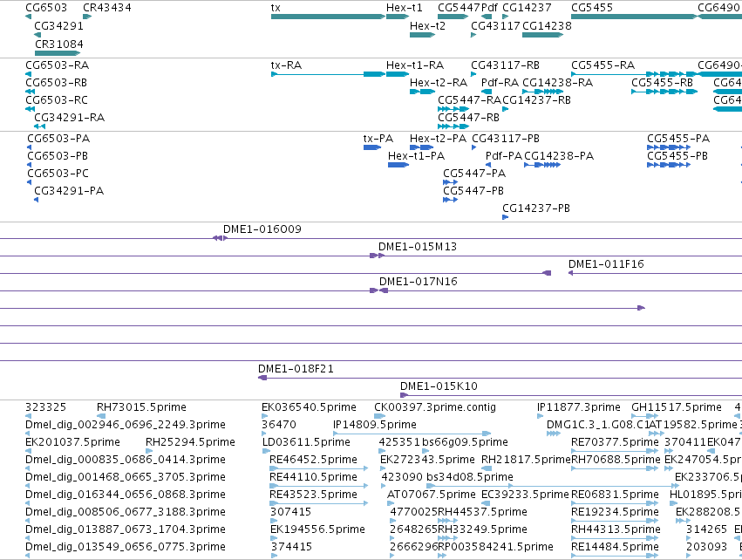Select the IP11877.3prime EST label
742x560 pixels.
tap(579, 407)
